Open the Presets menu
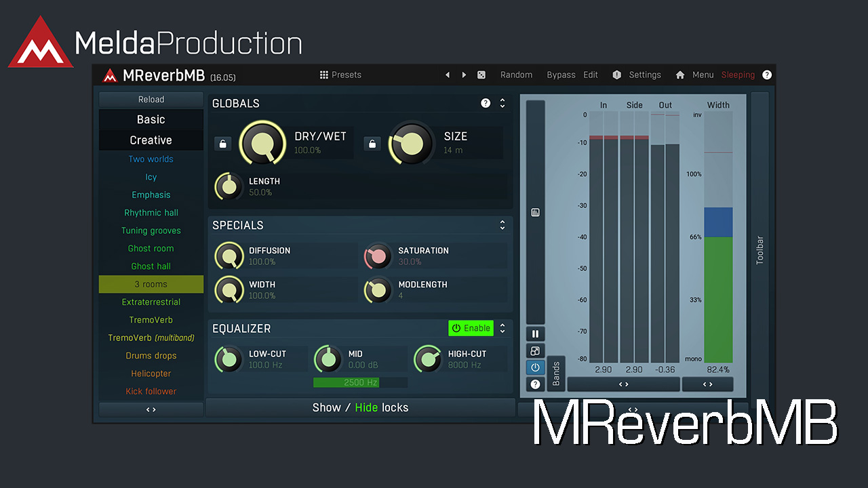This screenshot has width=868, height=488. click(340, 75)
